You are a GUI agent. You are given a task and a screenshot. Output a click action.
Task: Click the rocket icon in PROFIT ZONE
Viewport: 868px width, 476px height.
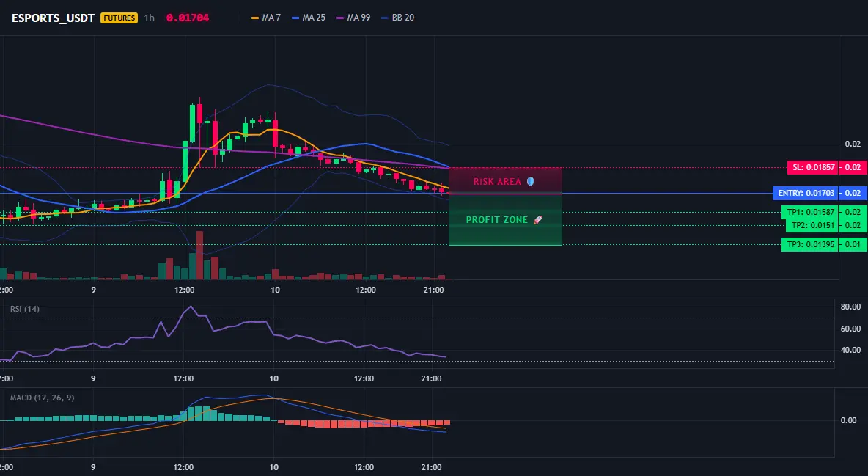[x=537, y=220]
